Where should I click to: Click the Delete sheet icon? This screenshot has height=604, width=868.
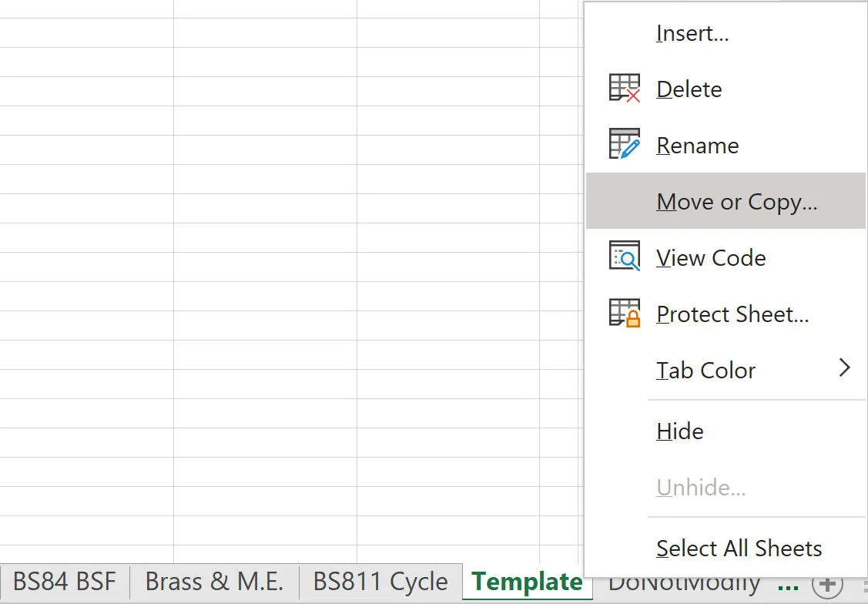(625, 88)
